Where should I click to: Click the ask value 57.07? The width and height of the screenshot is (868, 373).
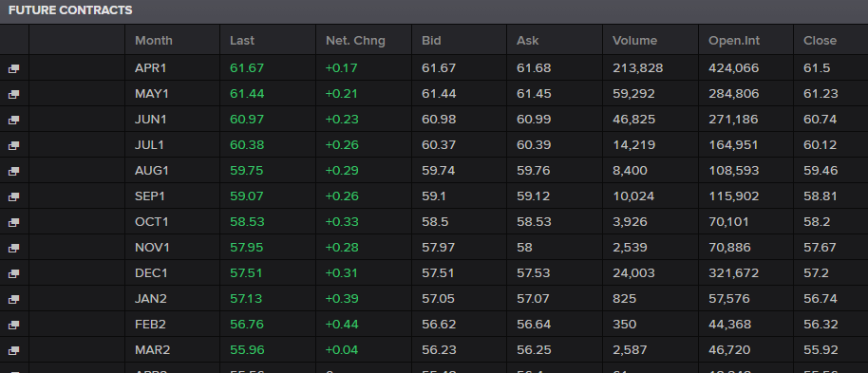[533, 298]
